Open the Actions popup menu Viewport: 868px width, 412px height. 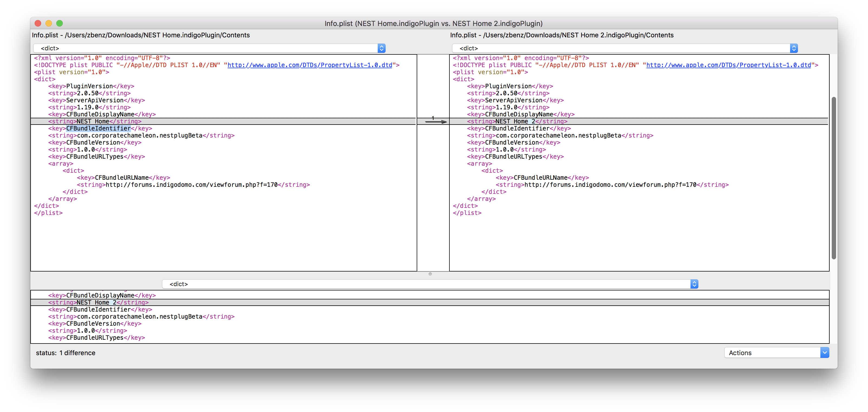click(776, 353)
